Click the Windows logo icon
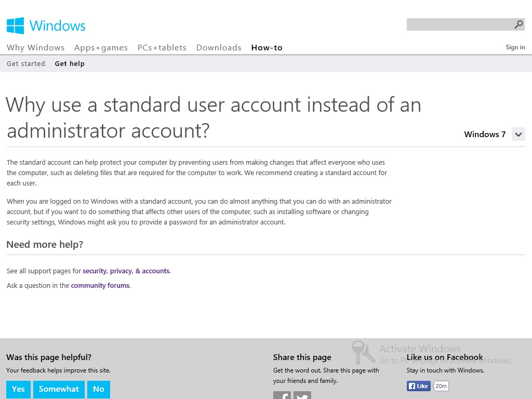Image resolution: width=532 pixels, height=399 pixels. tap(16, 25)
